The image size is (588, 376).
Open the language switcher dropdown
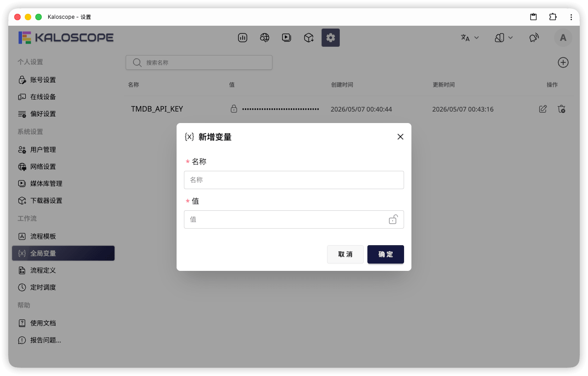pos(470,38)
